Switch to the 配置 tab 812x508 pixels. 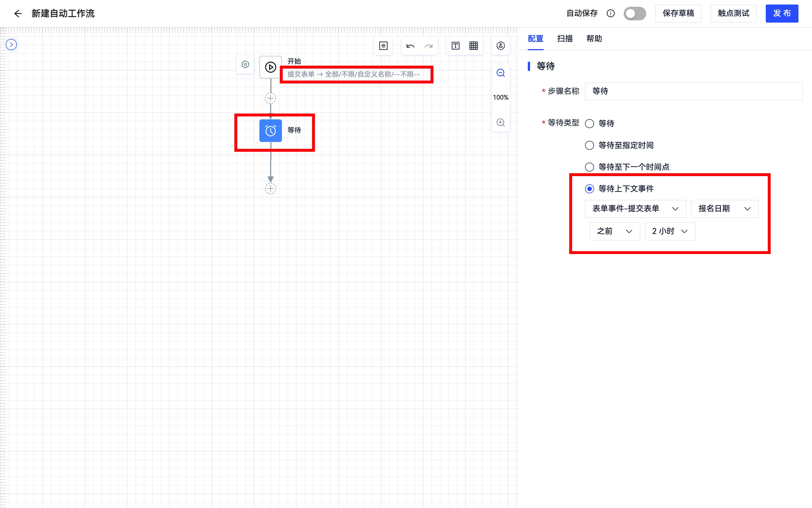coord(535,39)
